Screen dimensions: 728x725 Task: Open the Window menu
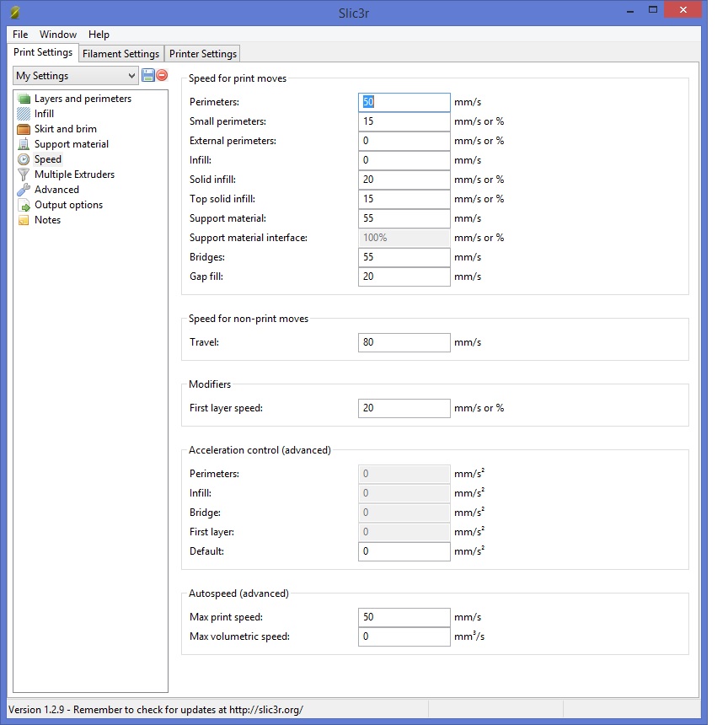[58, 35]
